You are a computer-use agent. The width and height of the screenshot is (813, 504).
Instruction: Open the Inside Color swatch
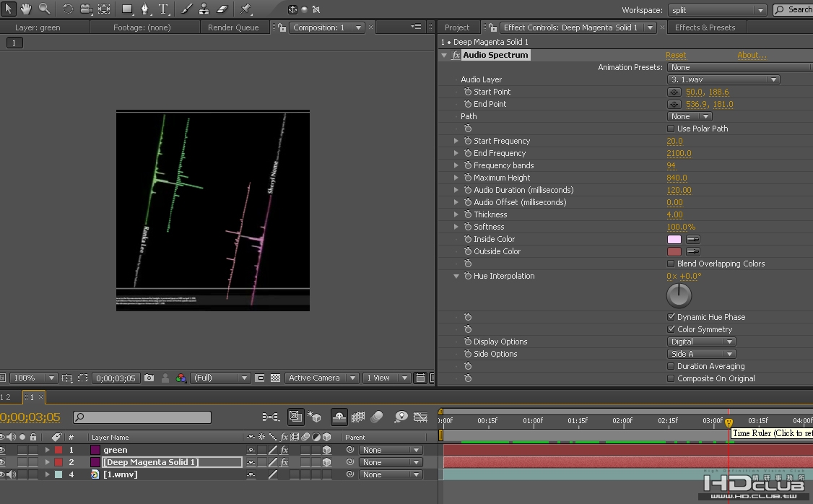pyautogui.click(x=674, y=239)
